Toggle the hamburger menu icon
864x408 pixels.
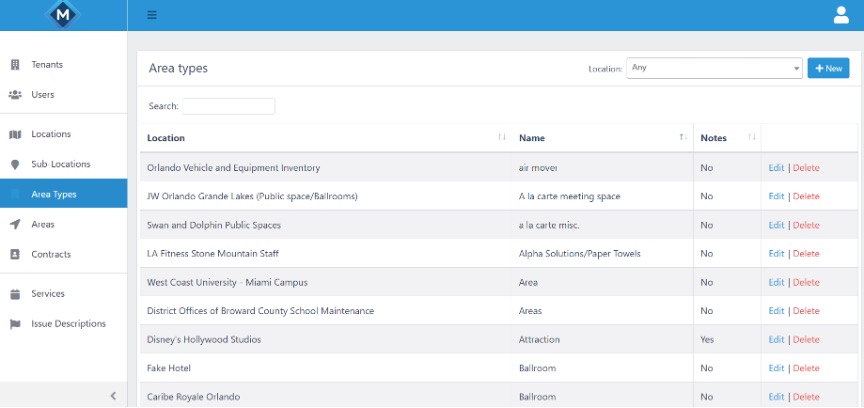pos(152,15)
